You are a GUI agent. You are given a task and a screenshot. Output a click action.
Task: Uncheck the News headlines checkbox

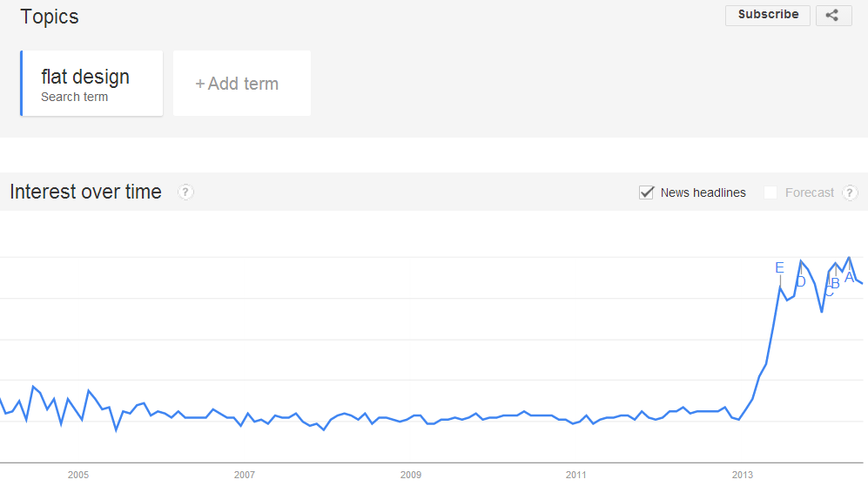pos(646,192)
